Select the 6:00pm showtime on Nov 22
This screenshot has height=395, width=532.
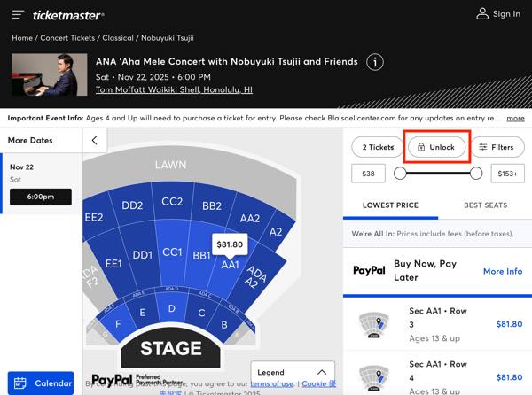click(40, 197)
